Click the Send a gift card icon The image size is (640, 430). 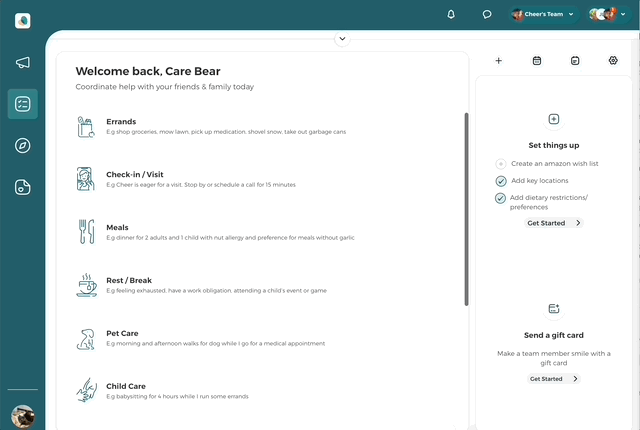pos(553,309)
